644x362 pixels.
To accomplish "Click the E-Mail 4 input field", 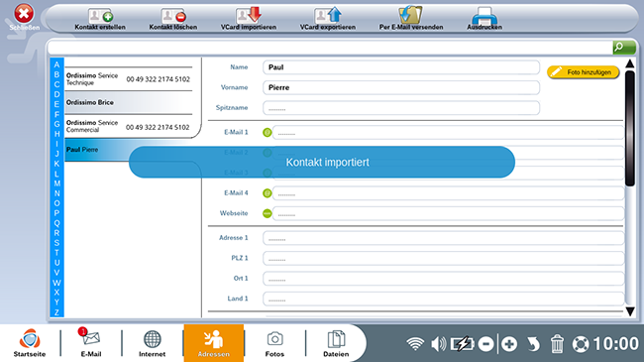I will [448, 193].
